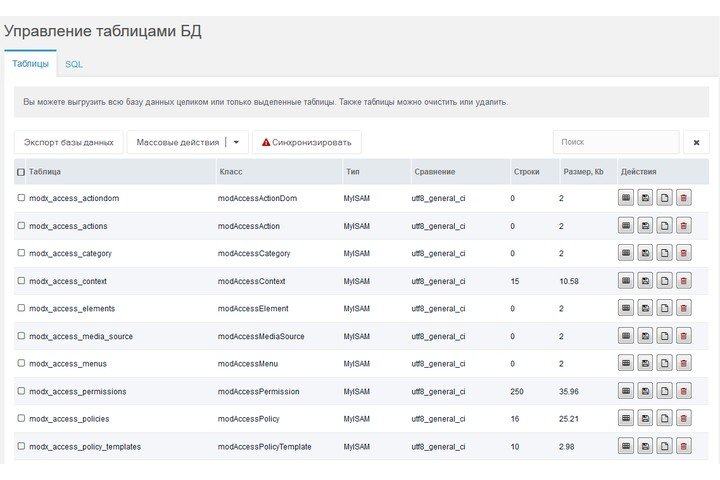720x480 pixels.
Task: Click blank page icon in modx_access_media_source row
Action: (x=664, y=336)
